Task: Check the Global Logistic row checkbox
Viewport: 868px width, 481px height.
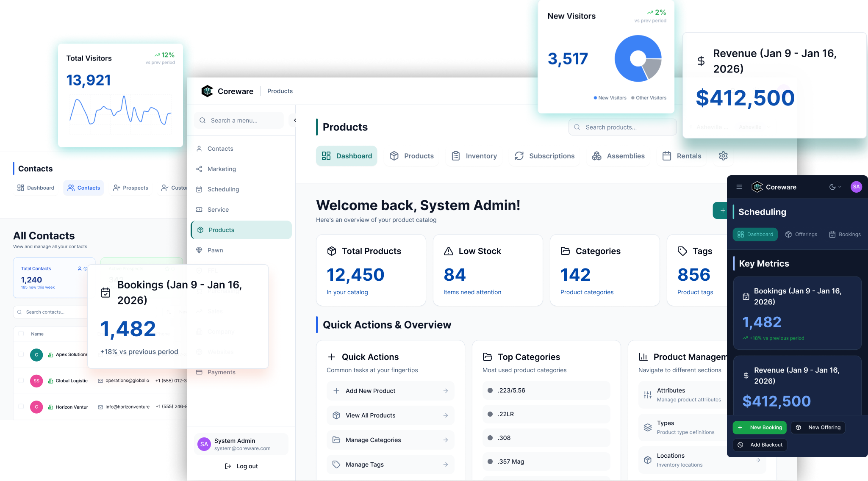Action: point(21,381)
